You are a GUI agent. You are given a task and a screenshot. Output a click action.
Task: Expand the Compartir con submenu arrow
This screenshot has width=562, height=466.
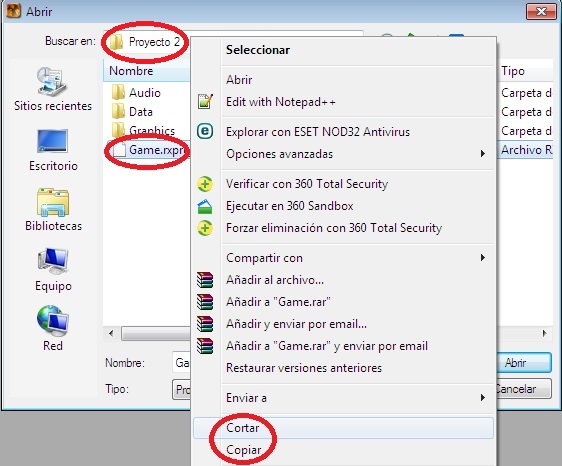(483, 258)
